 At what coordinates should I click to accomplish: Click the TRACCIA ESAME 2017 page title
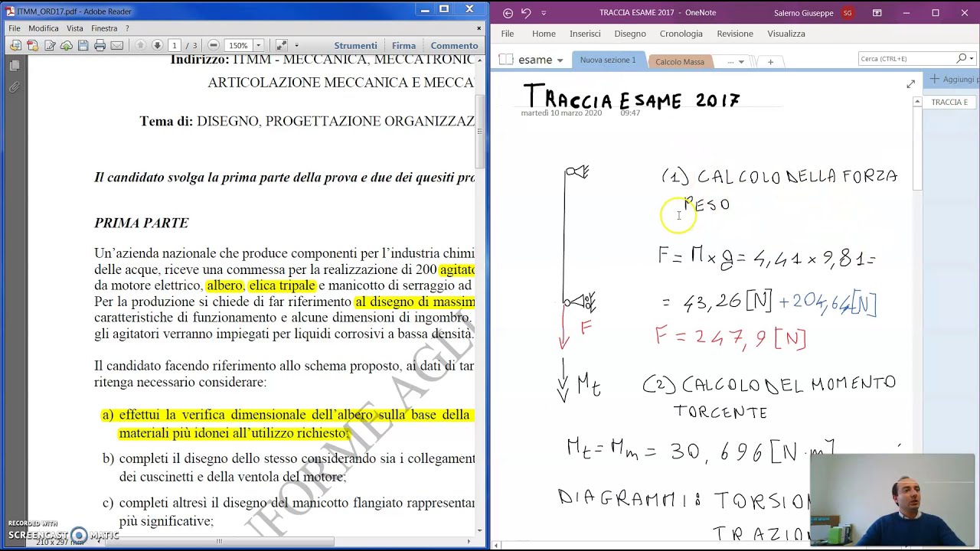[x=632, y=98]
